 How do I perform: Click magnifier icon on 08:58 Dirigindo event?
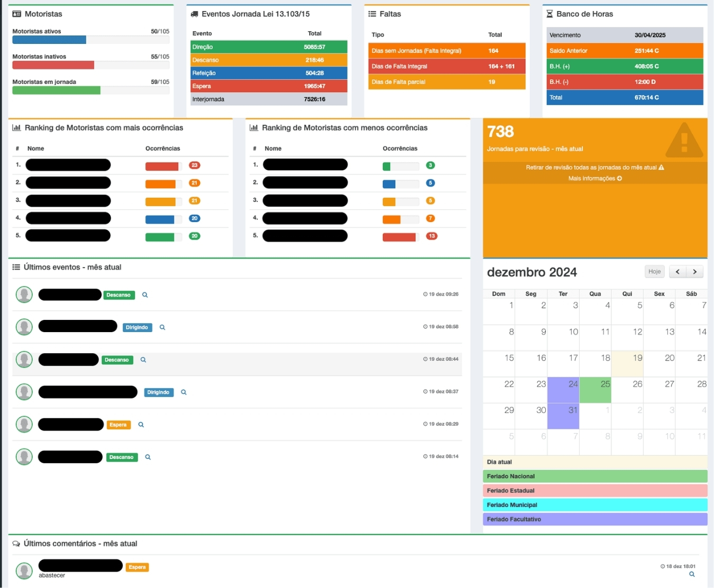coord(162,327)
